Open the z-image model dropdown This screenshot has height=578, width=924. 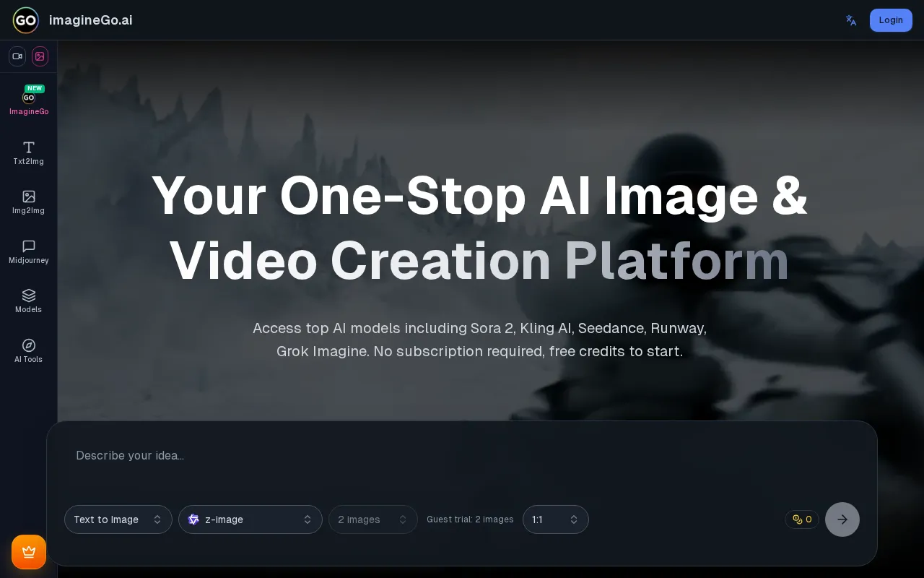[x=250, y=519]
